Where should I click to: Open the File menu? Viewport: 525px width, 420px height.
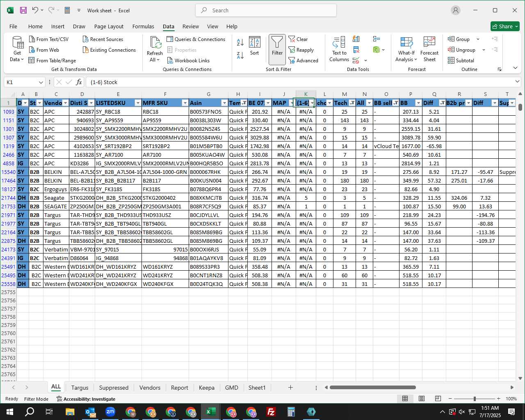pyautogui.click(x=13, y=26)
